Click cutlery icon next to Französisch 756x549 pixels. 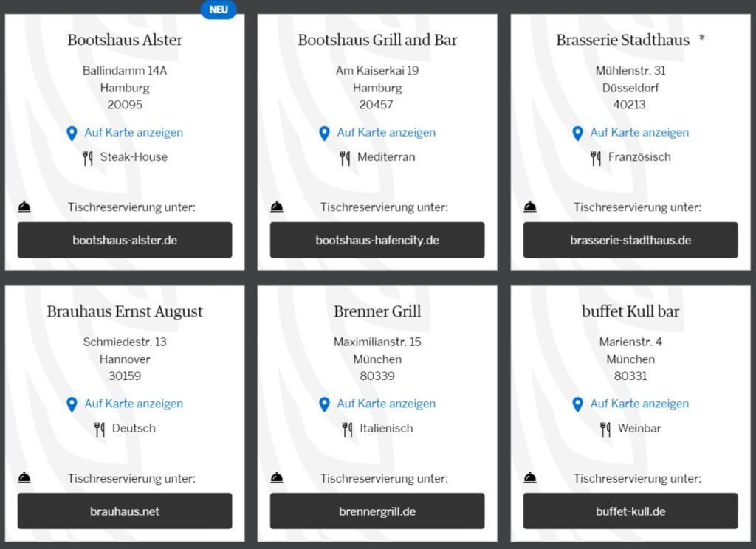[x=596, y=158]
